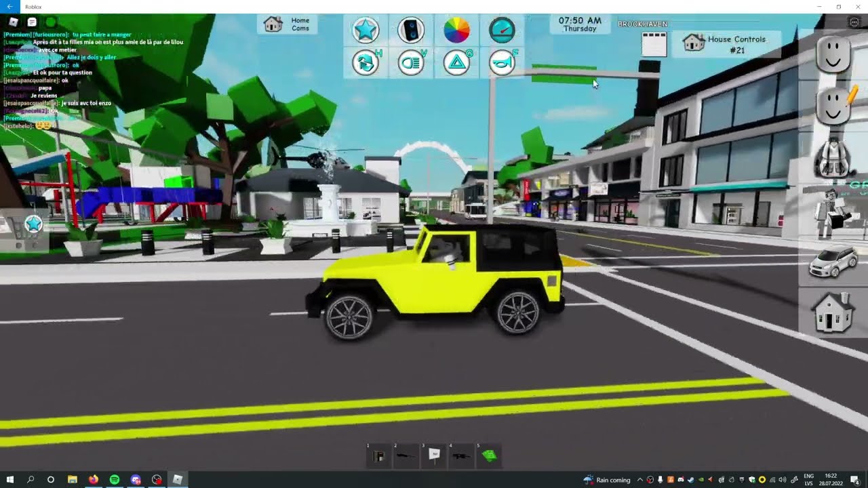Select hotbar slot 1 item
The image size is (868, 488).
pyautogui.click(x=379, y=455)
